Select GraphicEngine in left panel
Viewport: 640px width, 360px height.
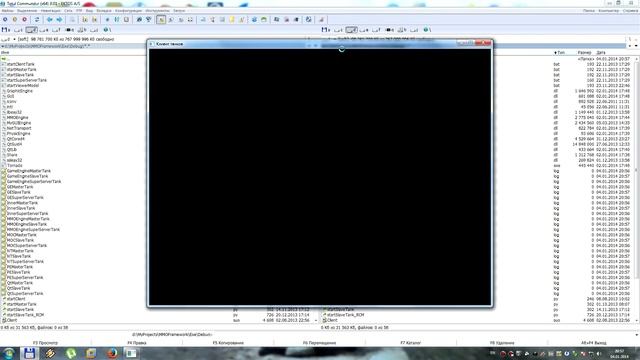(x=20, y=91)
